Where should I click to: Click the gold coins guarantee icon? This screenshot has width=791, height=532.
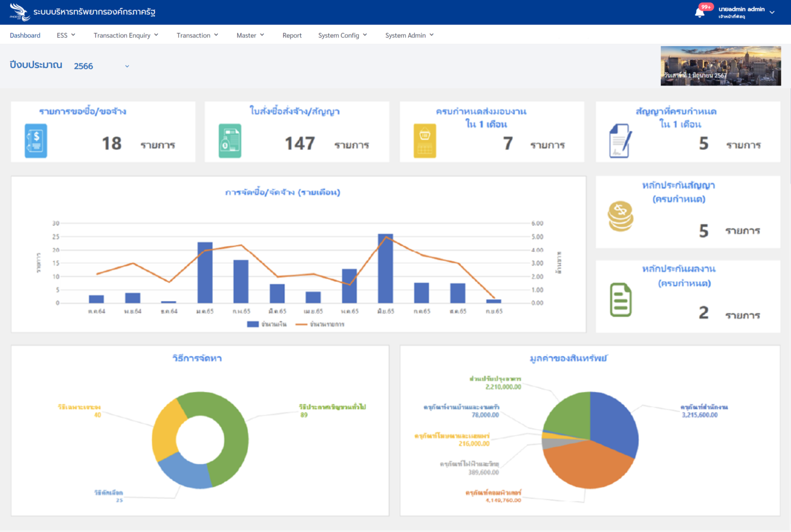(621, 216)
